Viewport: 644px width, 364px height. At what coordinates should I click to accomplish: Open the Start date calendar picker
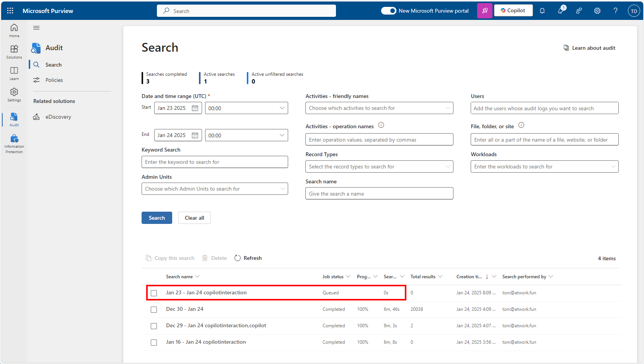point(195,108)
